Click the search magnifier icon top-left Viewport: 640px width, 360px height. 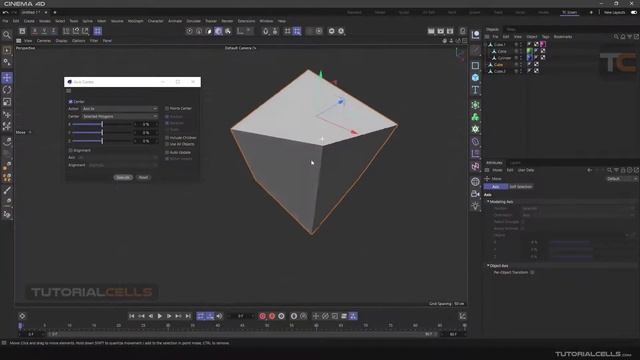(x=7, y=35)
